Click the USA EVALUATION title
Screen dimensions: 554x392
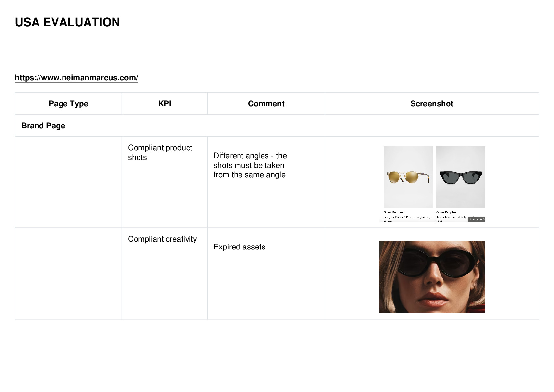click(x=67, y=22)
